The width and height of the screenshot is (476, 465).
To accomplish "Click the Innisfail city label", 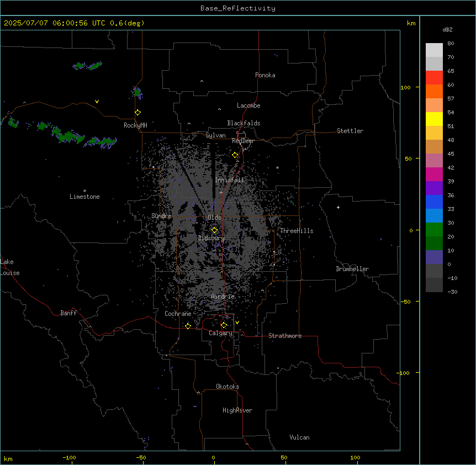I will coord(230,180).
